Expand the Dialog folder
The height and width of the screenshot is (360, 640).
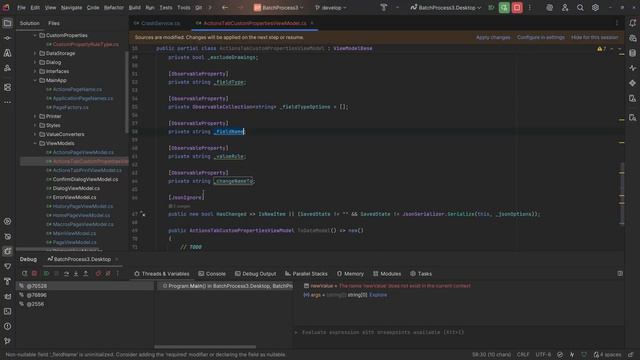pyautogui.click(x=35, y=62)
